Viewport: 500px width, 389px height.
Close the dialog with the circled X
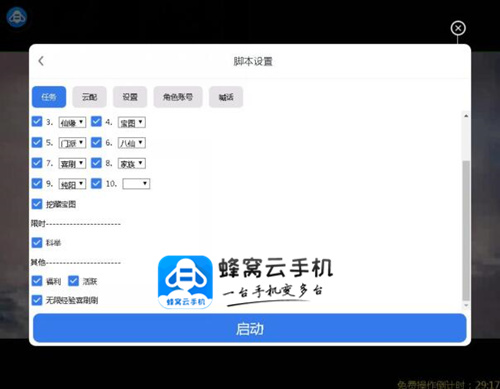point(458,28)
